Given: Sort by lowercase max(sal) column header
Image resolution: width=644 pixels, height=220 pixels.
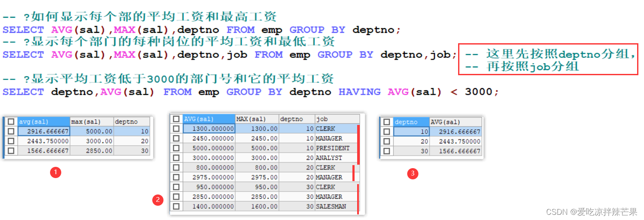Looking at the screenshot, I should 92,122.
